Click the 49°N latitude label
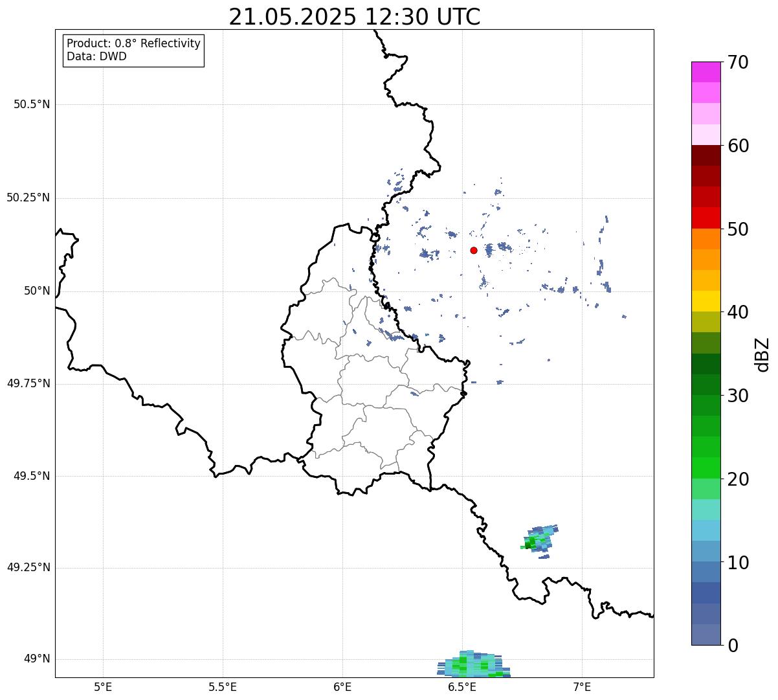The width and height of the screenshot is (778, 700). [x=37, y=659]
